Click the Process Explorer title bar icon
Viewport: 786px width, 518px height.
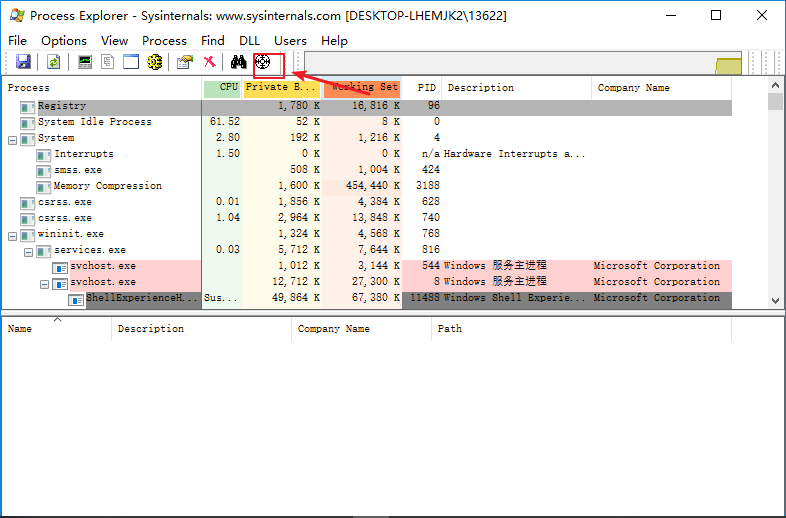click(17, 16)
